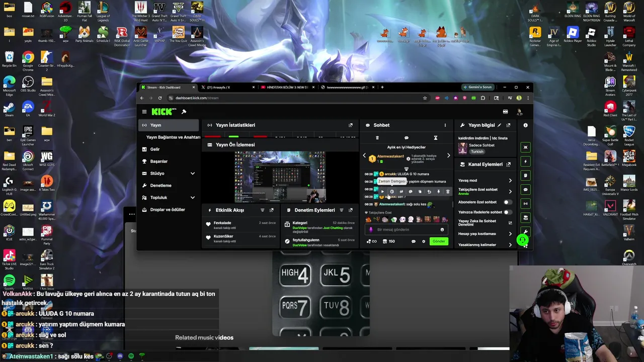Expand the Stüdyo sidebar section
The image size is (644, 362).
192,173
